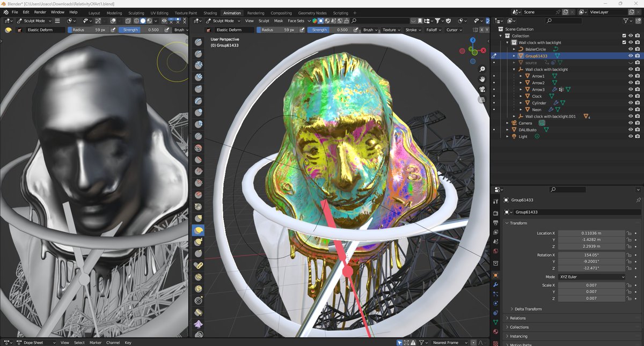Expand the Arrow1 tree row

tap(521, 76)
